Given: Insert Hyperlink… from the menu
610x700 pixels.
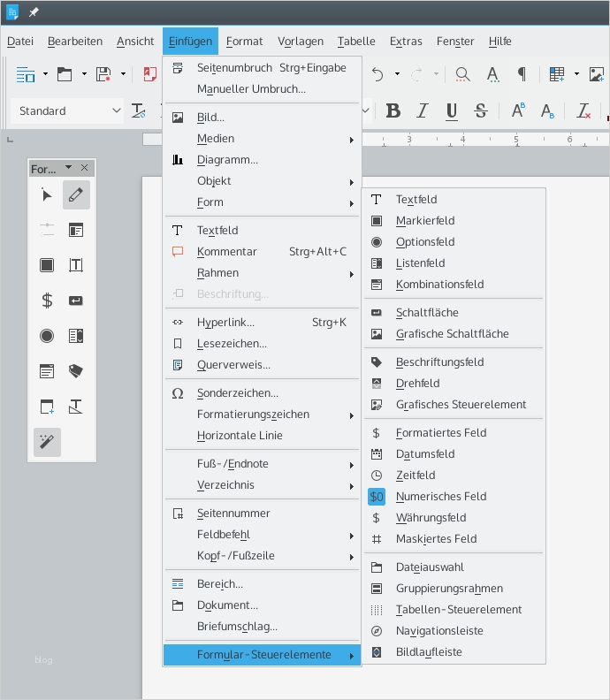Looking at the screenshot, I should [225, 323].
